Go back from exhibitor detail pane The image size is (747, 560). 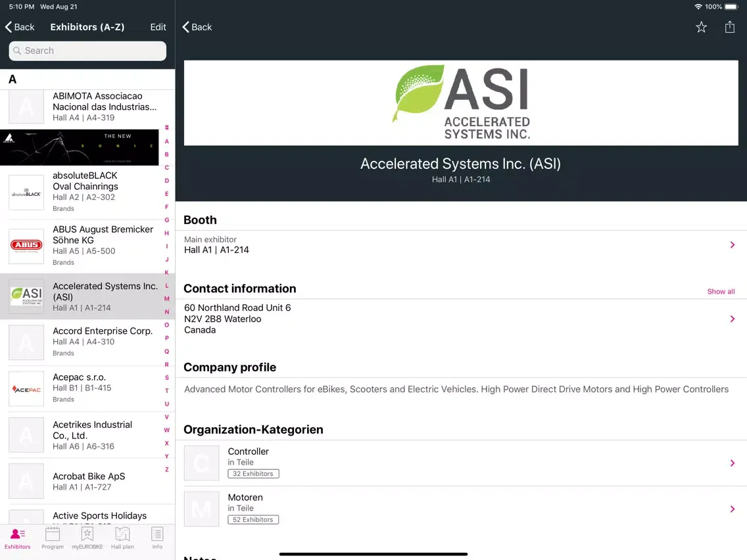197,27
